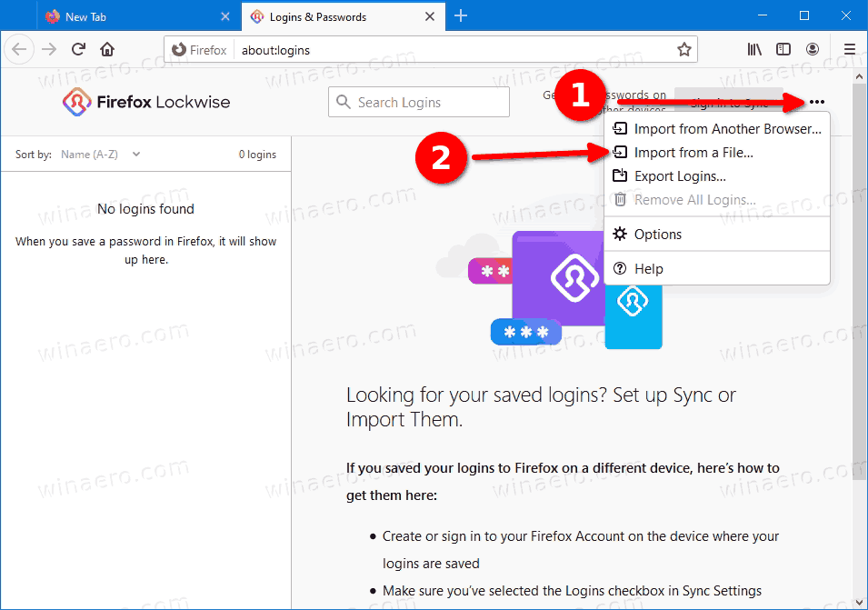
Task: Click the 'Sort by:' label
Action: coord(34,155)
